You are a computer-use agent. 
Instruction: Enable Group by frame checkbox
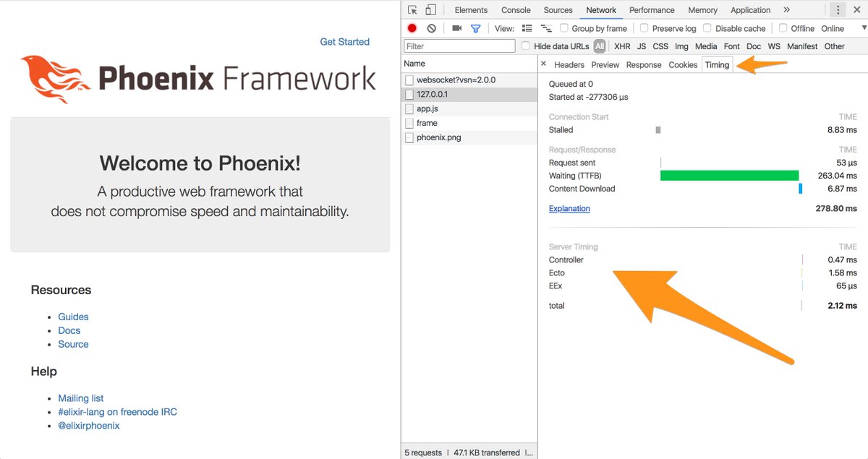(564, 28)
